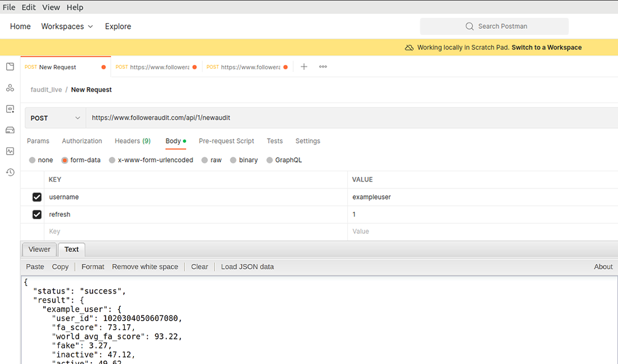618x364 pixels.
Task: Select x-www-form-urlencoded body type
Action: tap(112, 160)
